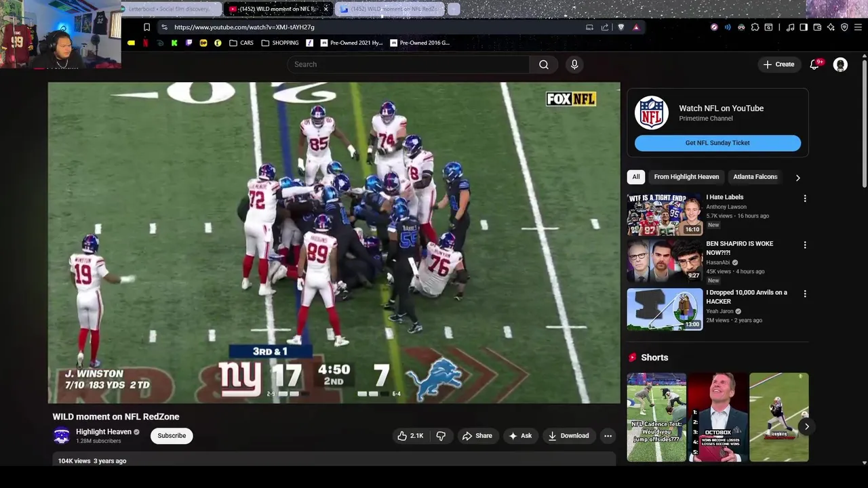Open OCTOBOX short thumbnail
868x488 pixels.
tap(719, 417)
